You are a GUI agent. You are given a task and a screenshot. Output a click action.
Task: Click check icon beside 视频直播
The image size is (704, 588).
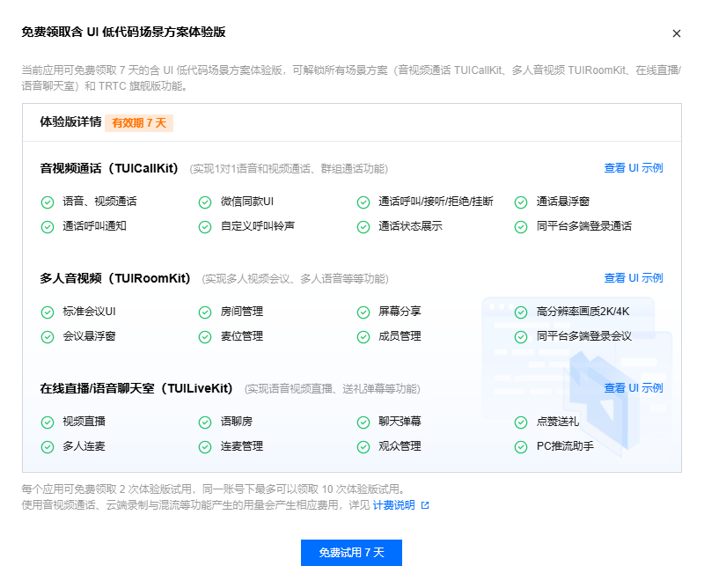click(x=48, y=423)
